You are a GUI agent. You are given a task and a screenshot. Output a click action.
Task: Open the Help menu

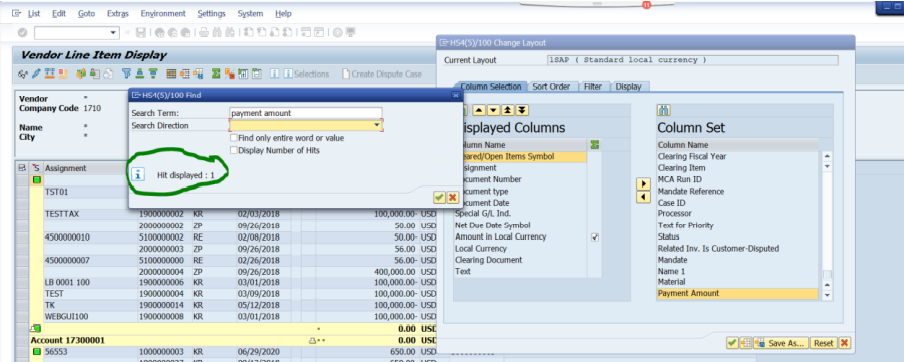(283, 13)
